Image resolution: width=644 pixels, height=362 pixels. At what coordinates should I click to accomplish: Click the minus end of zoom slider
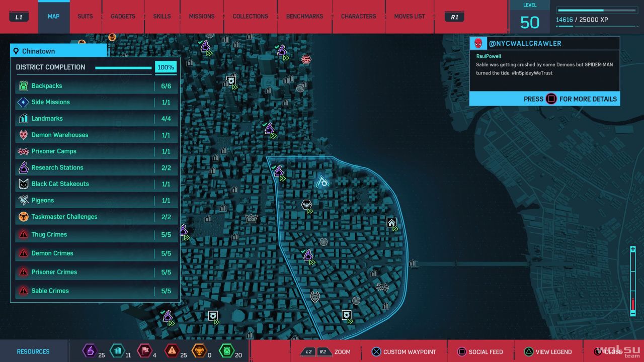click(x=633, y=313)
